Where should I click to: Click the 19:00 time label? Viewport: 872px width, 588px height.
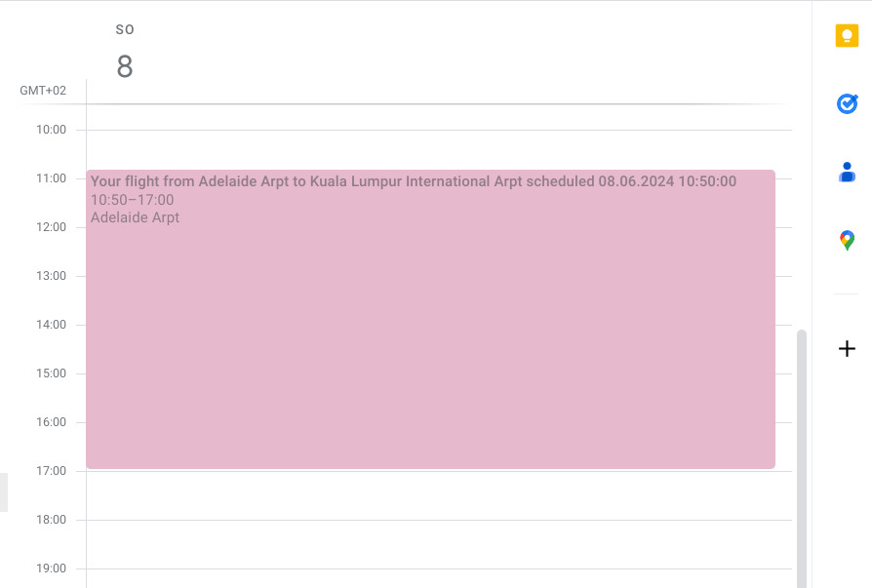[51, 568]
